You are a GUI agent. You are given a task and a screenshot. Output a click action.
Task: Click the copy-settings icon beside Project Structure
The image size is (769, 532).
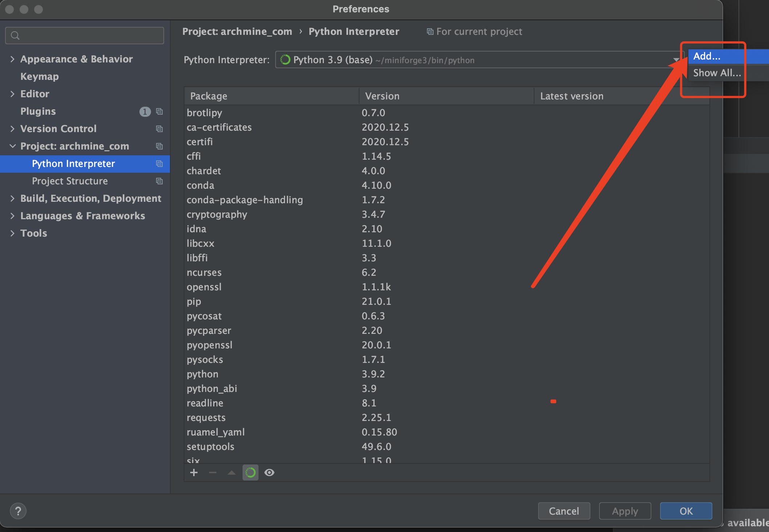point(159,181)
